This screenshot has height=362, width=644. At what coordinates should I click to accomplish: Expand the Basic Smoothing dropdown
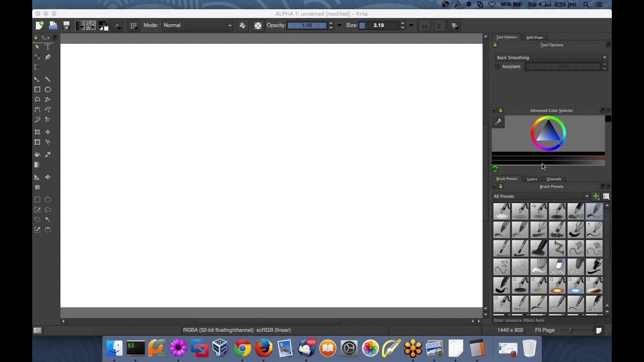point(551,57)
